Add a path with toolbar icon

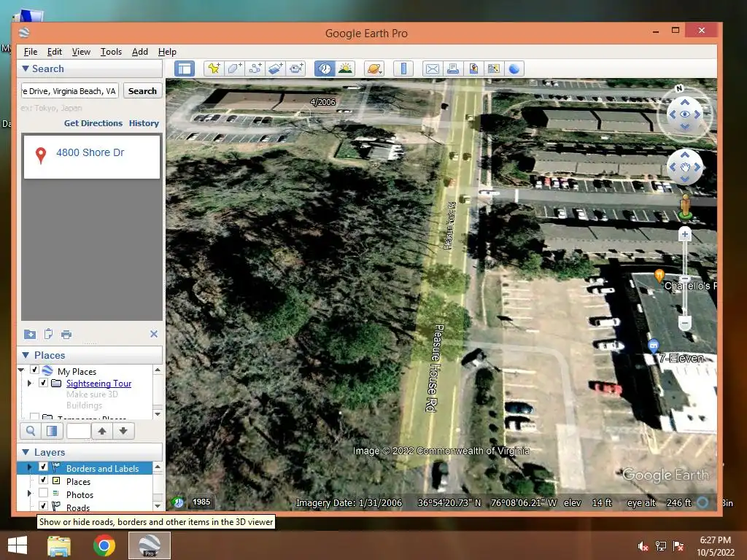coord(255,69)
